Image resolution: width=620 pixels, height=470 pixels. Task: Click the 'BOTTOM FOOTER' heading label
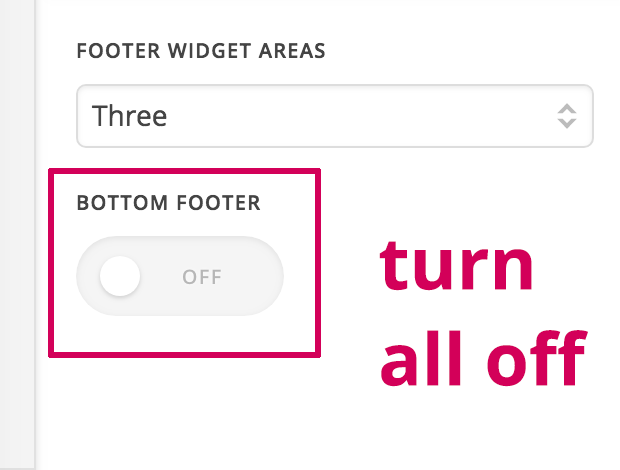coord(168,203)
